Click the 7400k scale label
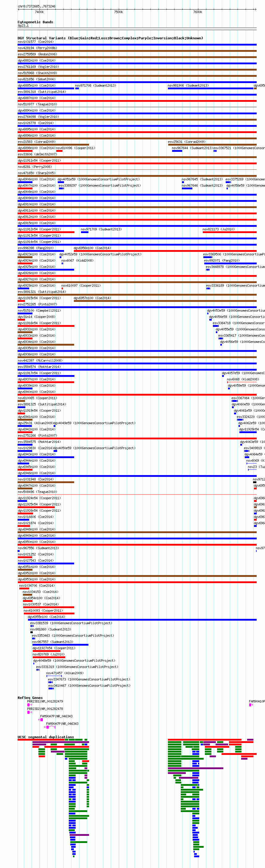 (39, 12)
